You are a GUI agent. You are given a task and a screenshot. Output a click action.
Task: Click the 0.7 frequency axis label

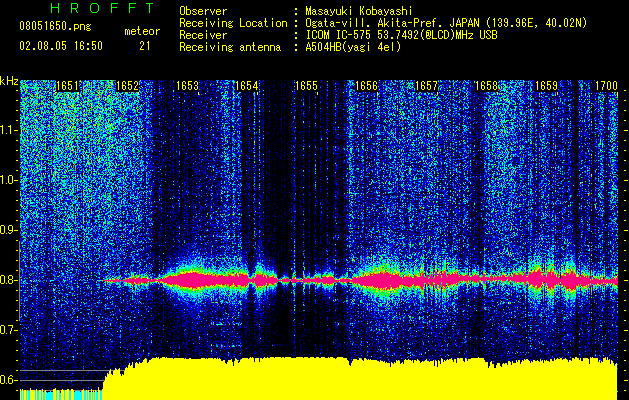click(x=9, y=330)
